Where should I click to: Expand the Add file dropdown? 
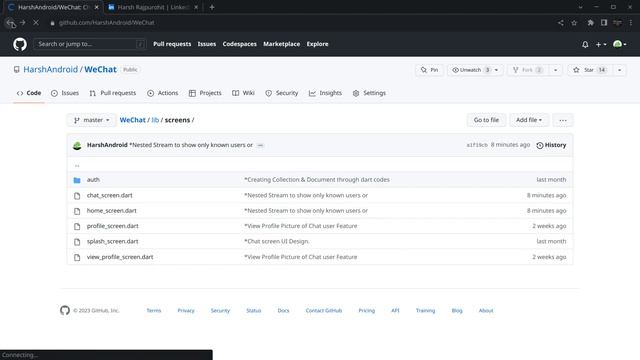click(529, 120)
